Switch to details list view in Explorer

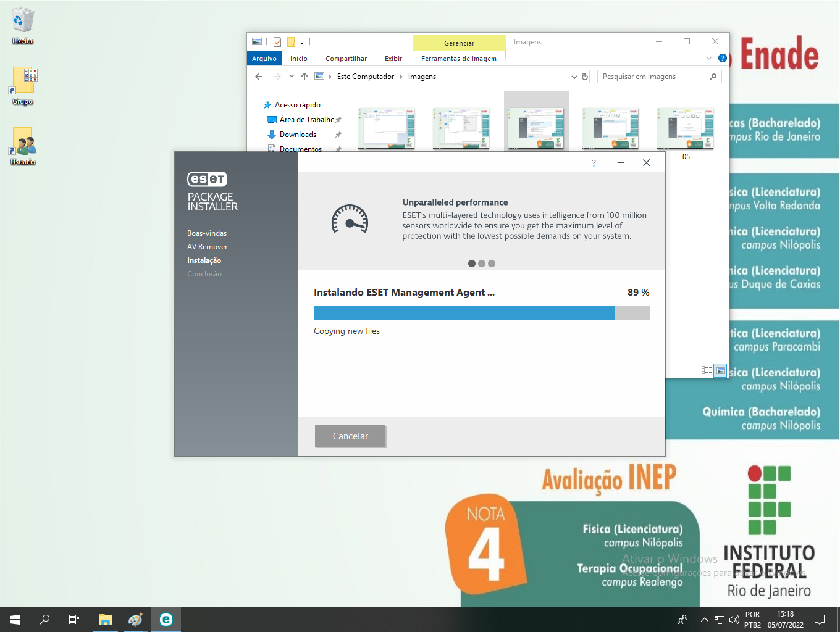click(x=707, y=370)
